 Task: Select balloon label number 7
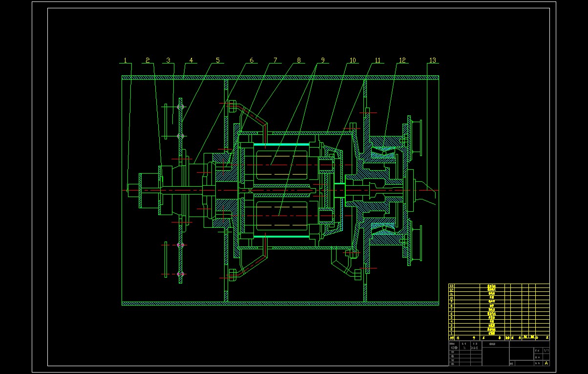[275, 61]
